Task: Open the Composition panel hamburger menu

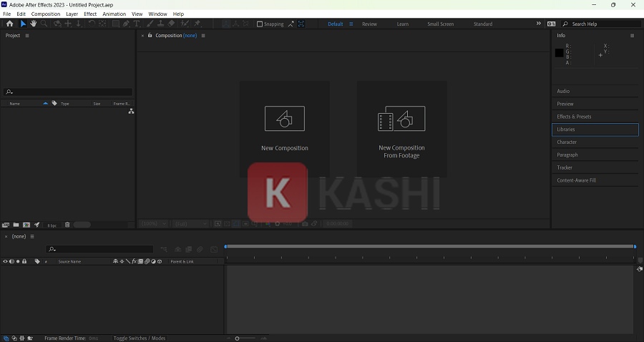Action: click(203, 36)
